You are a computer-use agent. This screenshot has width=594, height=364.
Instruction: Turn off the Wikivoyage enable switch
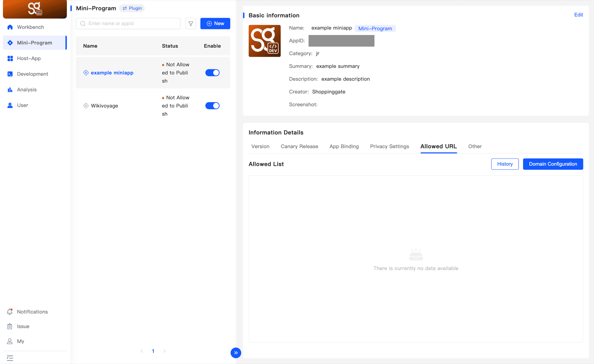(x=212, y=106)
